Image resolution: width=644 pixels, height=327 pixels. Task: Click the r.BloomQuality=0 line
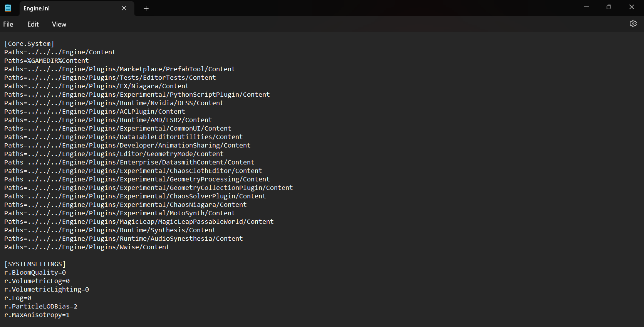pos(35,273)
